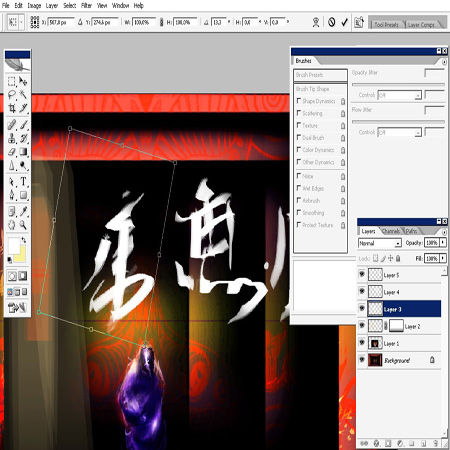Select the Type tool
The height and width of the screenshot is (450, 450).
(23, 182)
